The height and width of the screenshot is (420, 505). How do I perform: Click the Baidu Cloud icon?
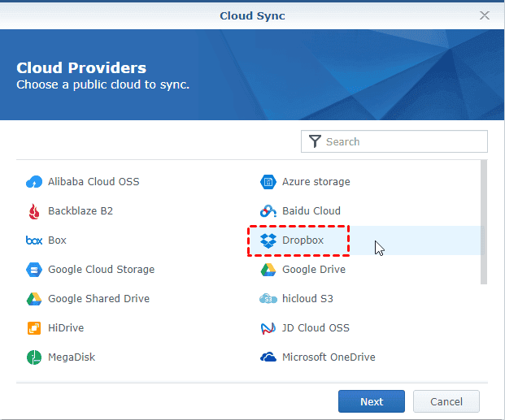(268, 211)
